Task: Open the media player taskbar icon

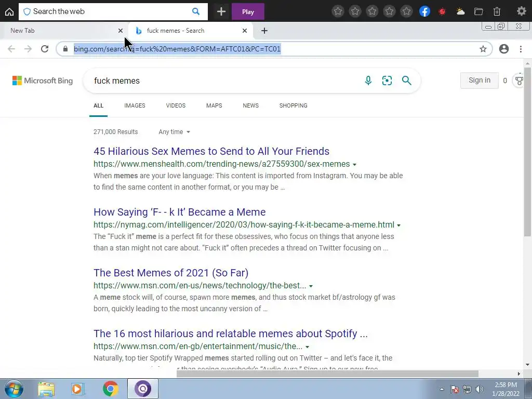Action: click(78, 389)
